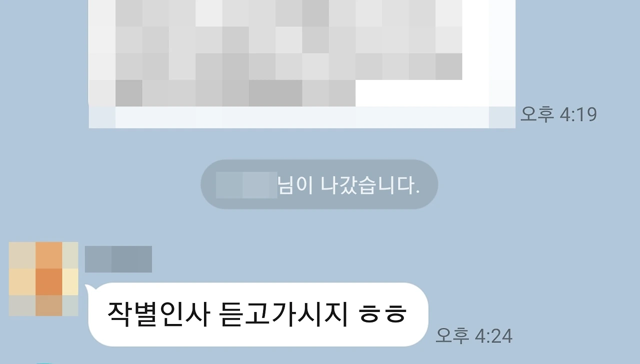
Task: Click the empty chat background below the 4:19 timestamp
Action: coord(558,150)
